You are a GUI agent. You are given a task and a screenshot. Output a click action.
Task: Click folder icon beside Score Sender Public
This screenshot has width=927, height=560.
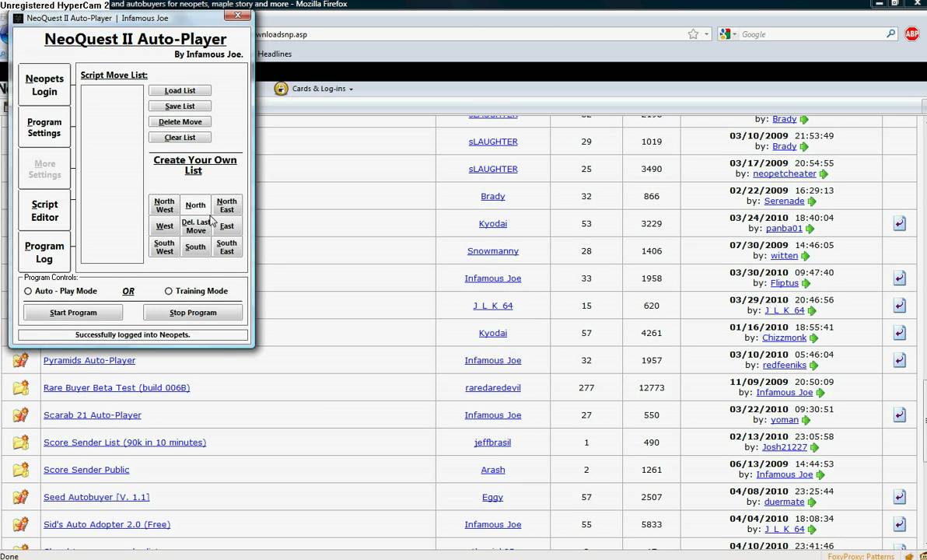tap(21, 470)
